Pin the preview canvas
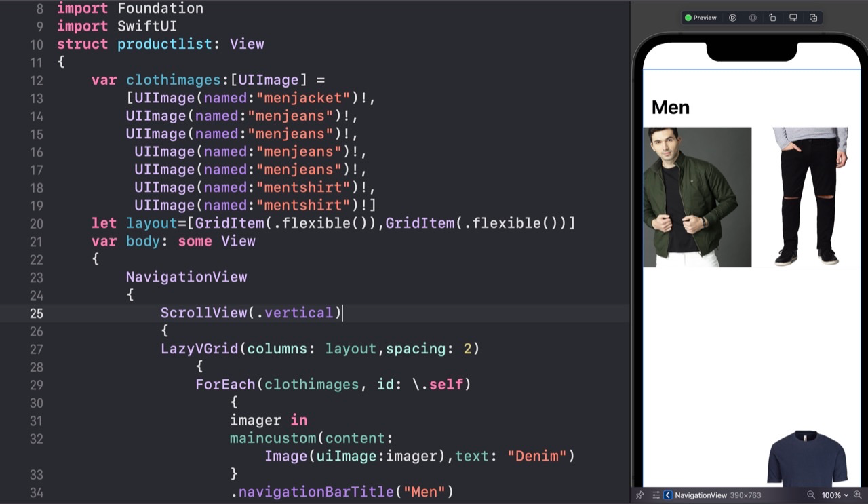The height and width of the screenshot is (504, 868). tap(639, 495)
